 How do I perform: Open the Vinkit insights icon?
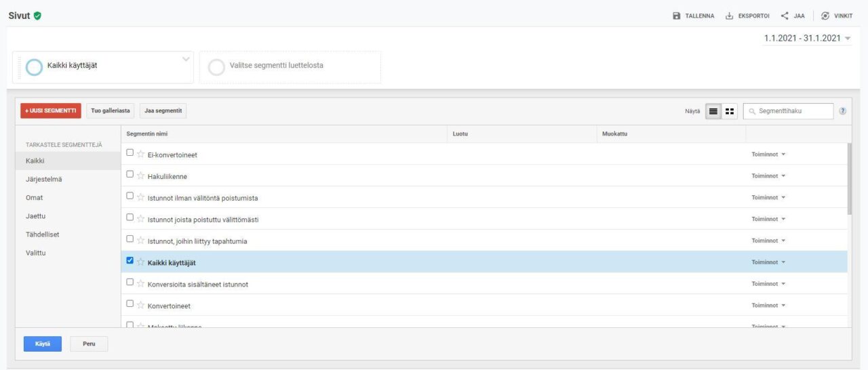[825, 16]
